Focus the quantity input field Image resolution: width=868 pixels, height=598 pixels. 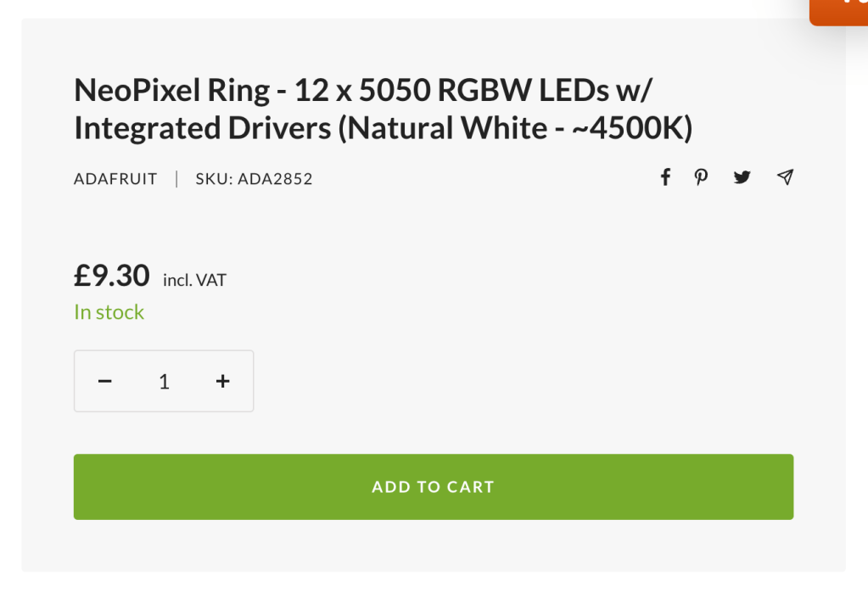click(164, 382)
